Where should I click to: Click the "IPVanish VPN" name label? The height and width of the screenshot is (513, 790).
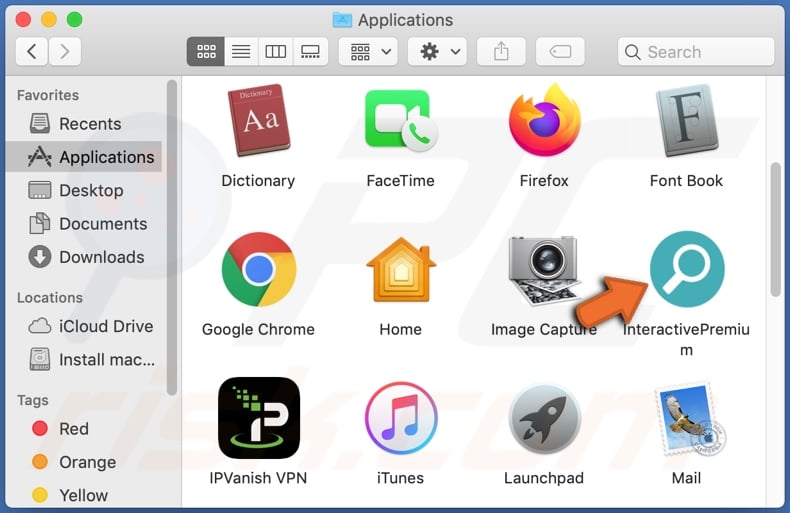[x=258, y=478]
